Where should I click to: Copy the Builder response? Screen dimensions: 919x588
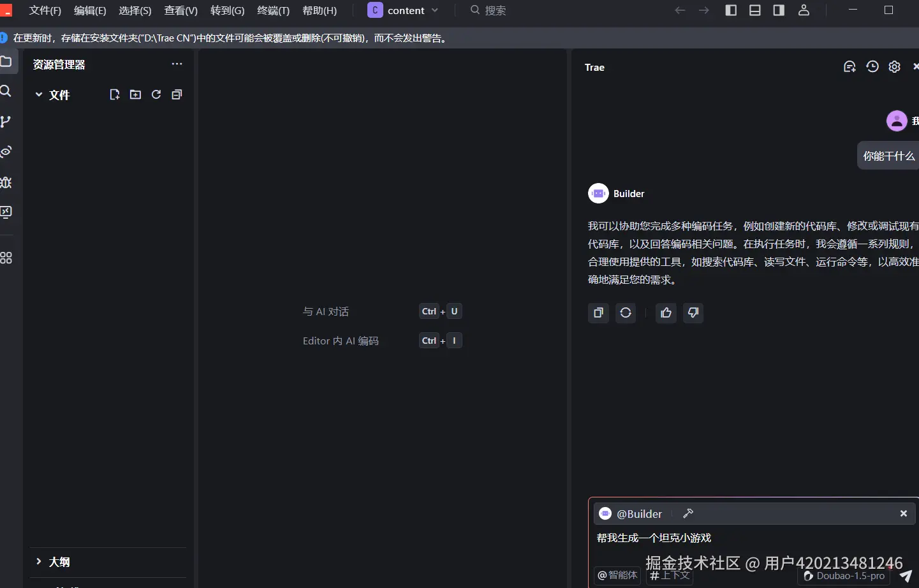[598, 312]
